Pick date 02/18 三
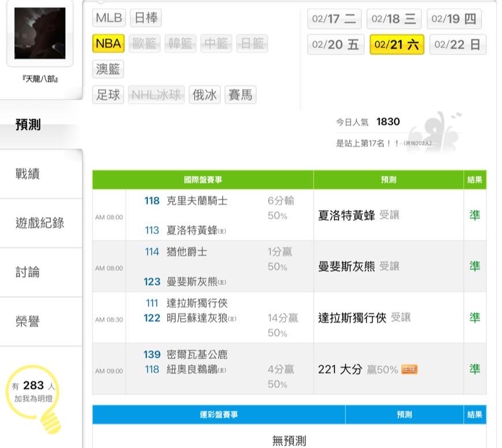502x448 pixels. (394, 19)
